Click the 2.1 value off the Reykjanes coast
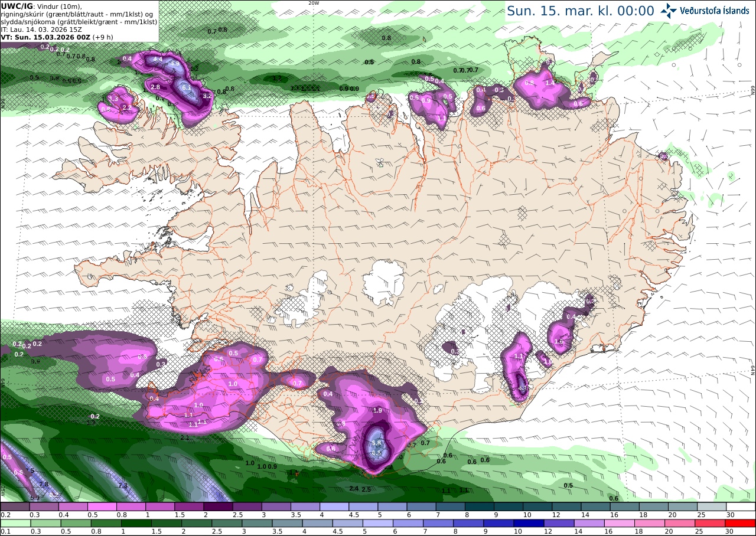 [184, 437]
